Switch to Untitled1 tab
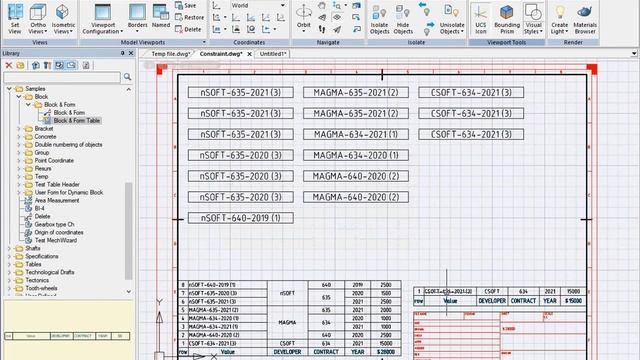The width and height of the screenshot is (640, 360). click(273, 54)
